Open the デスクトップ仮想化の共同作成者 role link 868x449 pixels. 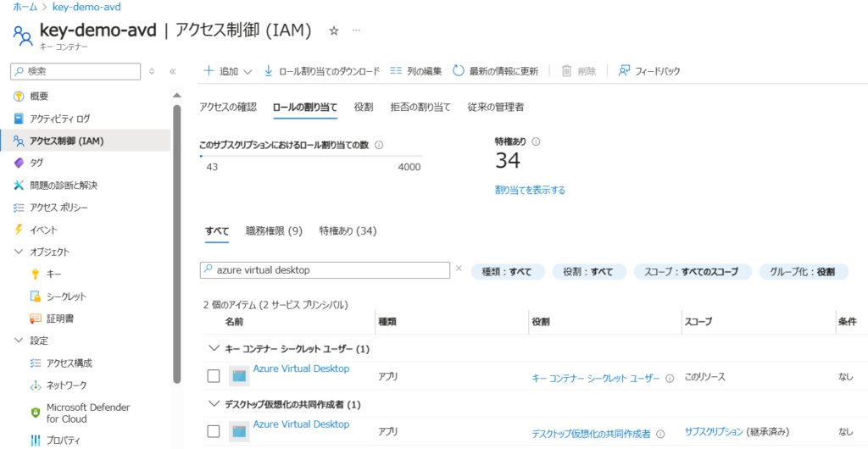tap(591, 434)
